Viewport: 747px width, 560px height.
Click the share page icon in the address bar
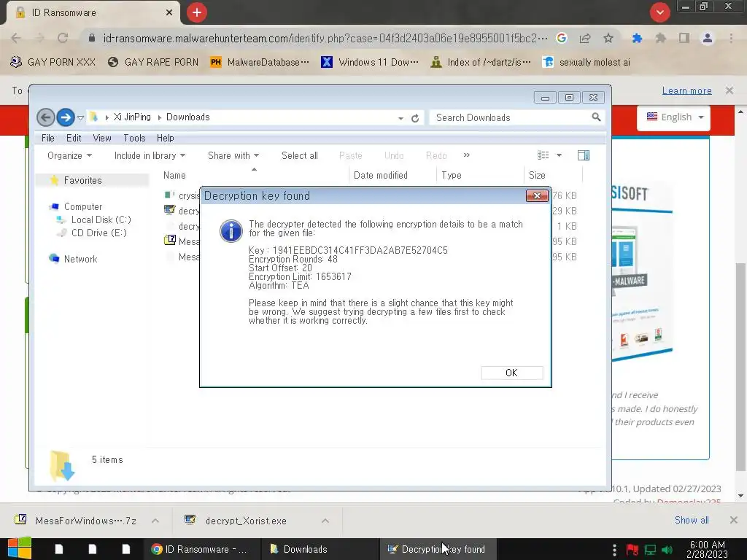pos(585,38)
